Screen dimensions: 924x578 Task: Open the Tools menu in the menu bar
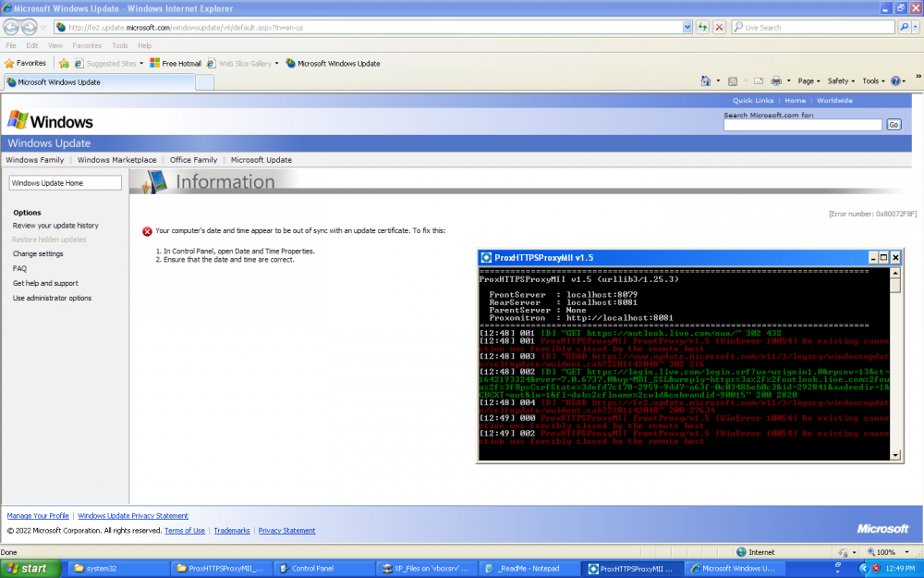(119, 44)
